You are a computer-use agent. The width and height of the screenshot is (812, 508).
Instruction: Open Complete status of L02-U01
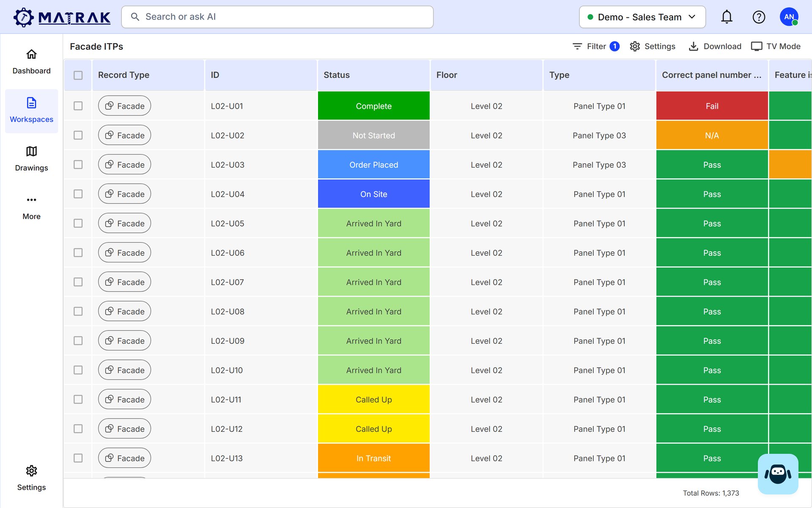point(373,106)
